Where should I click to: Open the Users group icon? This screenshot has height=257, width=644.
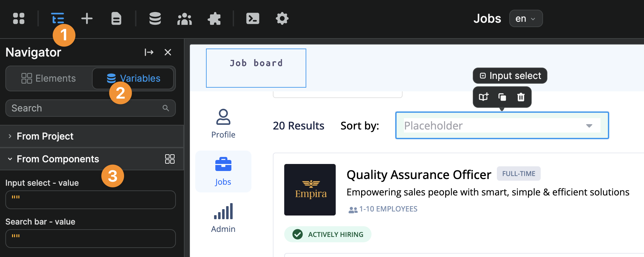pyautogui.click(x=185, y=18)
